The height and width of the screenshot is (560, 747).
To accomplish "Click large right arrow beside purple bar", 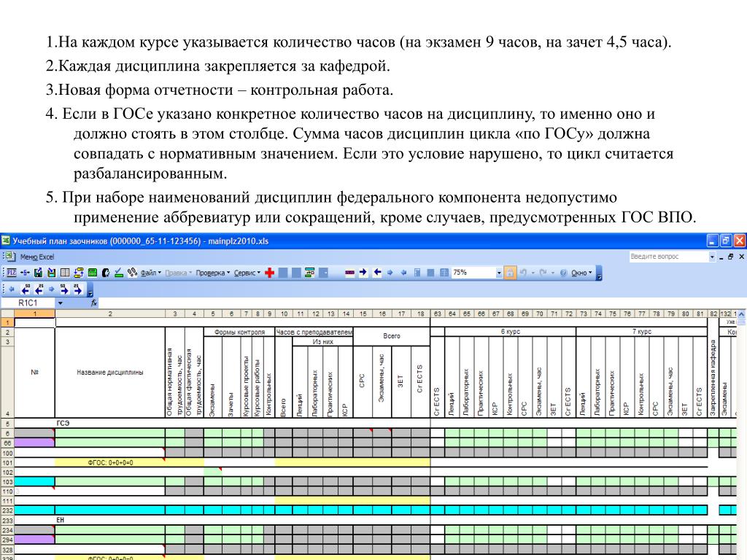I will (x=363, y=273).
